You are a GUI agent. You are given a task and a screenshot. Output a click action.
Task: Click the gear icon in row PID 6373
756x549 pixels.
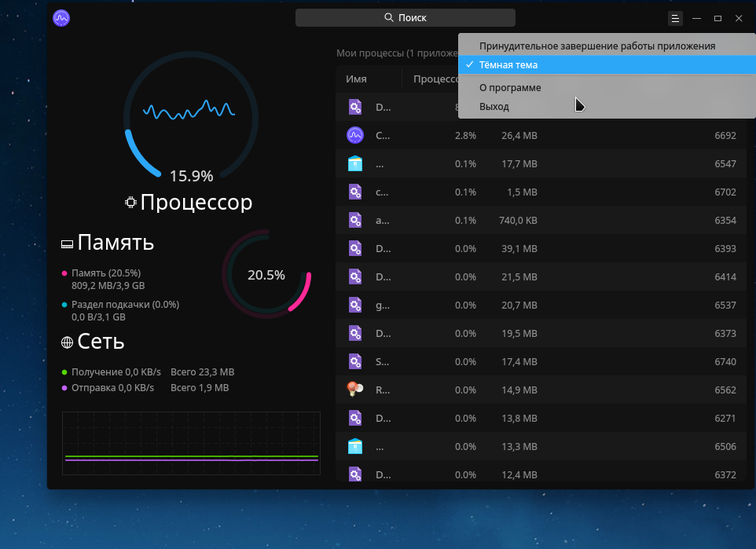tap(355, 334)
